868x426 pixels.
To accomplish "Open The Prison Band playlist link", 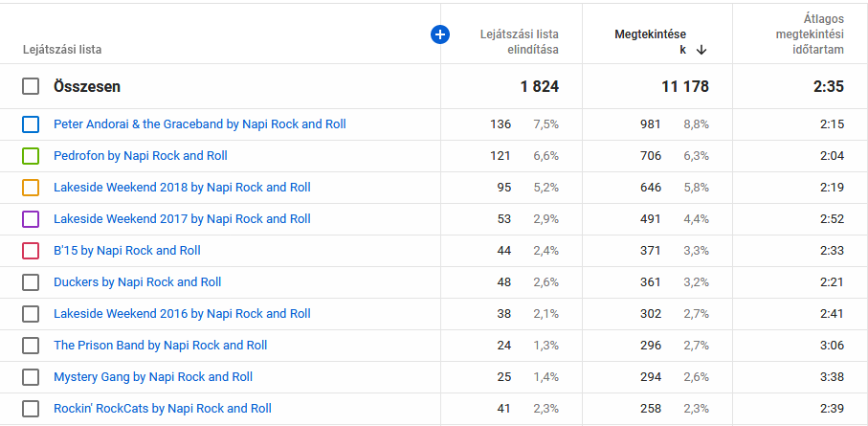I will pos(161,346).
